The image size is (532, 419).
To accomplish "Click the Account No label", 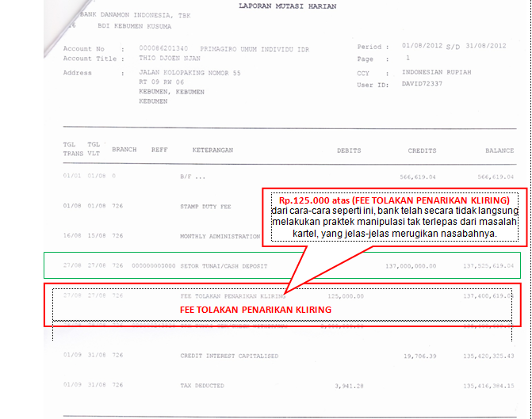I will 84,49.
